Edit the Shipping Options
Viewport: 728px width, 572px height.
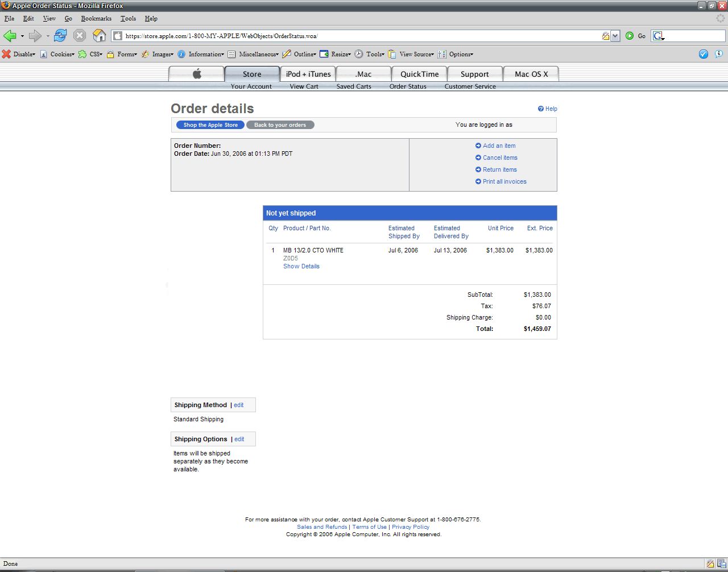point(239,439)
